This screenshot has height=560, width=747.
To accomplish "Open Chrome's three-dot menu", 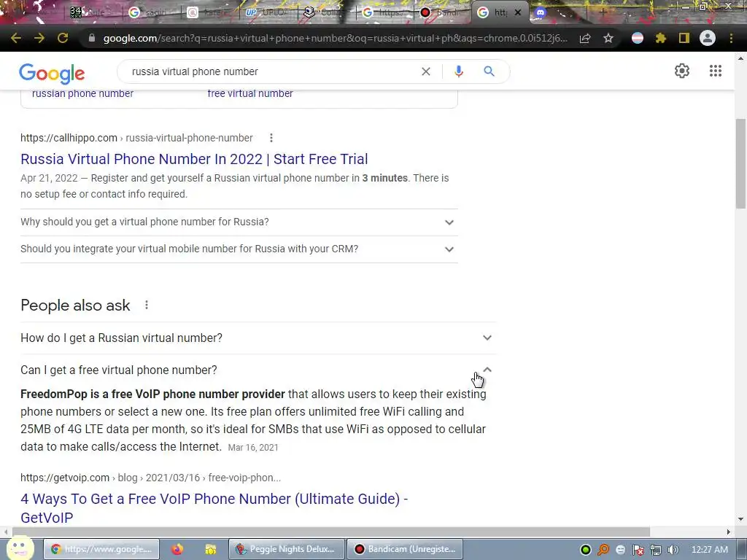I will [x=731, y=38].
